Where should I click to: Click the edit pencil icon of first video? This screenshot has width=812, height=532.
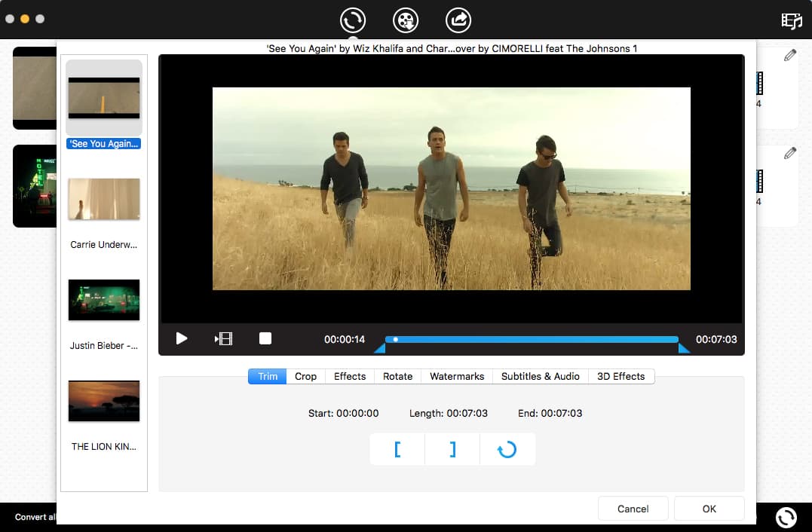pyautogui.click(x=789, y=55)
